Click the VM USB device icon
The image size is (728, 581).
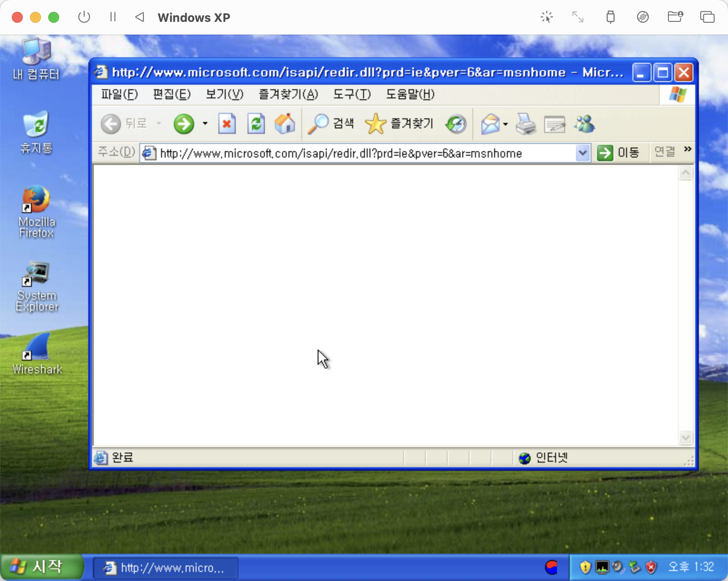click(x=611, y=17)
